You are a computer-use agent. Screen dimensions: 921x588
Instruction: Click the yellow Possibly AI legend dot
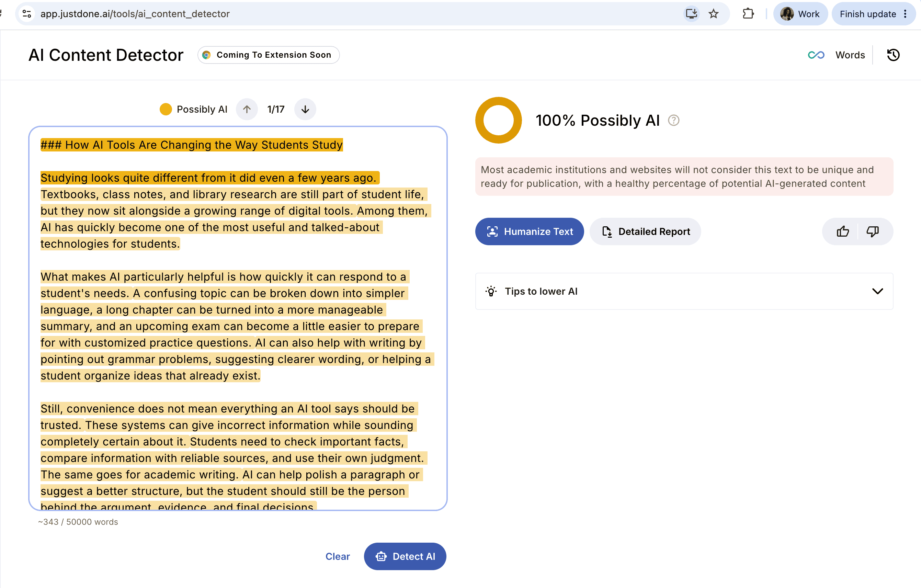166,110
